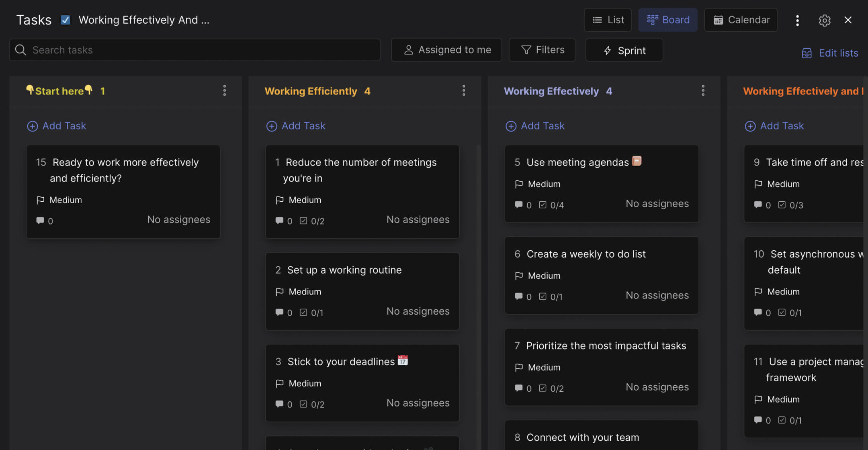Open the settings gear icon
This screenshot has height=450, width=868.
pyautogui.click(x=825, y=20)
